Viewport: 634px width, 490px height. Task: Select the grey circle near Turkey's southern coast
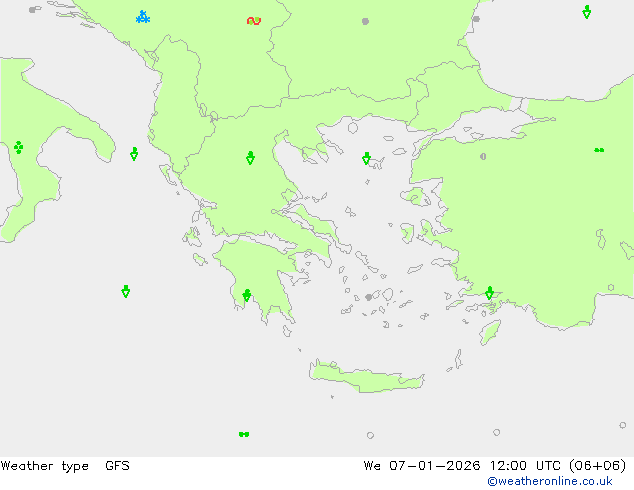[x=611, y=287]
